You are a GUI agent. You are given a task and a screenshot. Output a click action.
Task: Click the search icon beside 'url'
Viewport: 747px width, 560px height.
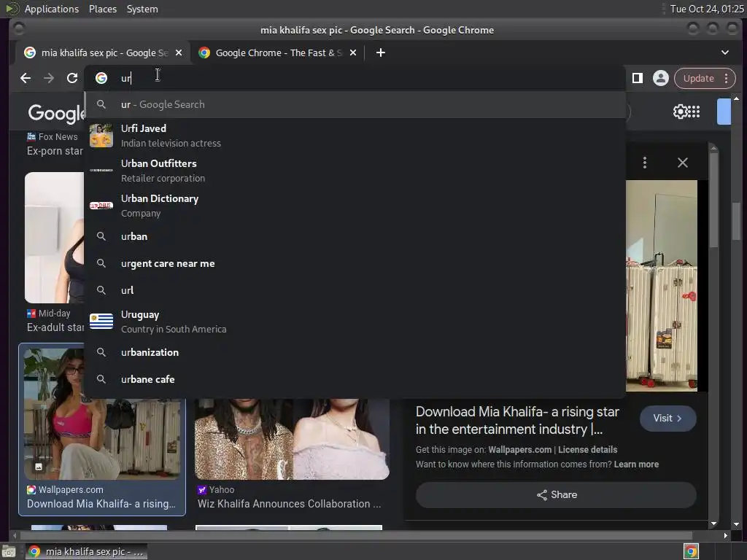101,290
